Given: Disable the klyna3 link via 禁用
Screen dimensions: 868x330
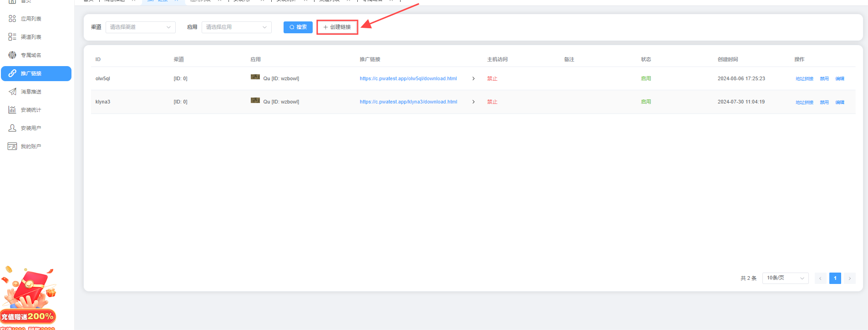Looking at the screenshot, I should coord(824,103).
